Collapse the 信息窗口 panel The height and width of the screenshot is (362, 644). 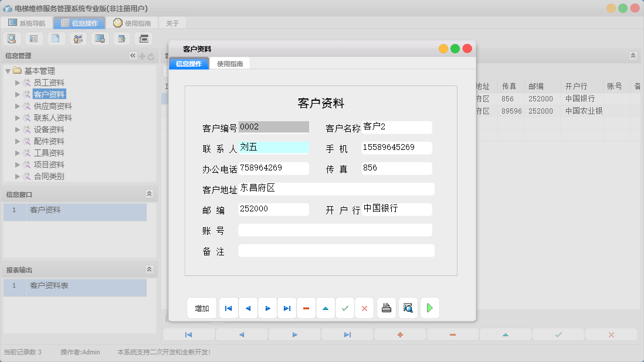click(150, 193)
